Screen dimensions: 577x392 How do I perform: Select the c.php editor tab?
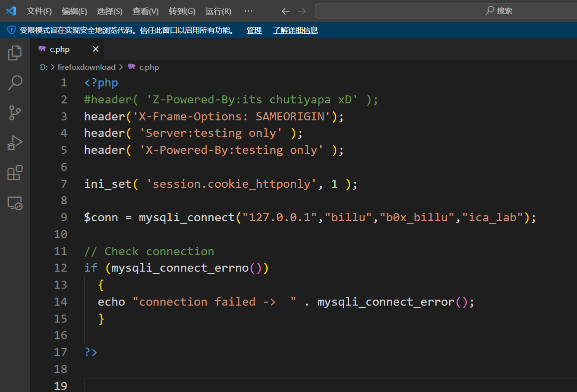click(68, 49)
